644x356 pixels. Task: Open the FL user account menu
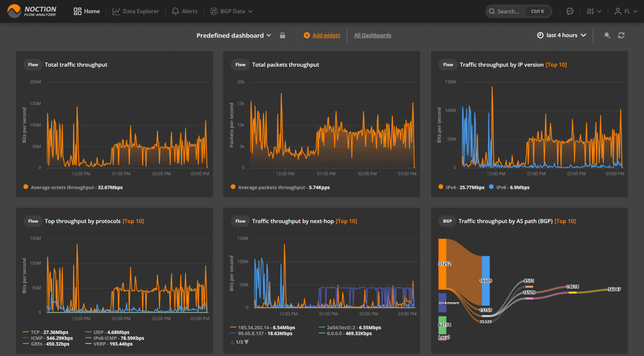tap(626, 11)
